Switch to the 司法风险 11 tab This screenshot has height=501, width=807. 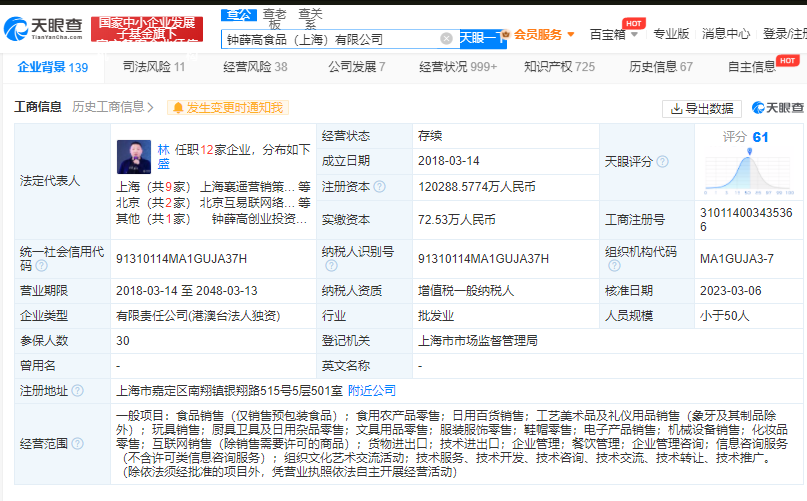153,67
